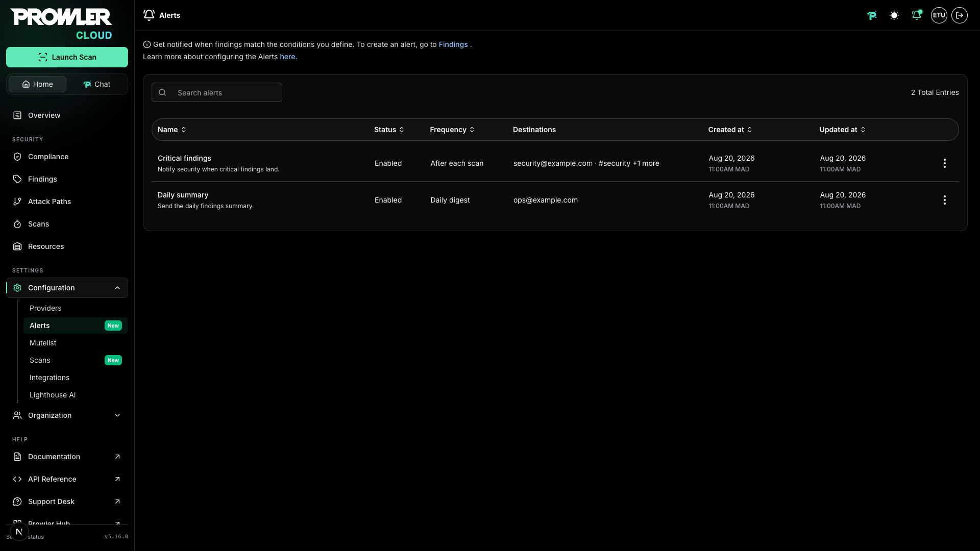Open actions menu for Daily summary
The height and width of the screenshot is (551, 980).
point(945,200)
